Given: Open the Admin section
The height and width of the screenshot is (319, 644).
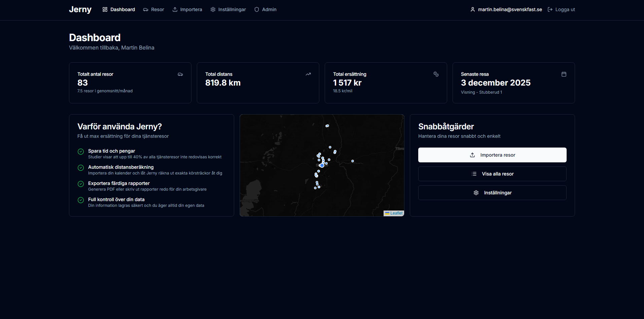Looking at the screenshot, I should 265,9.
